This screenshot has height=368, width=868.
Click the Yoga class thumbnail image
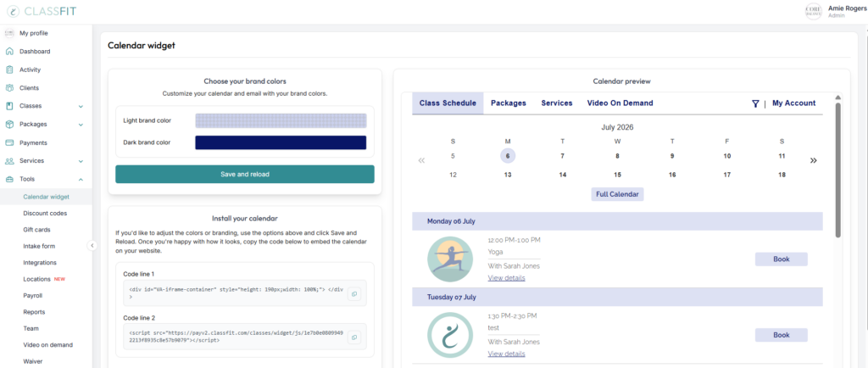[x=450, y=259]
